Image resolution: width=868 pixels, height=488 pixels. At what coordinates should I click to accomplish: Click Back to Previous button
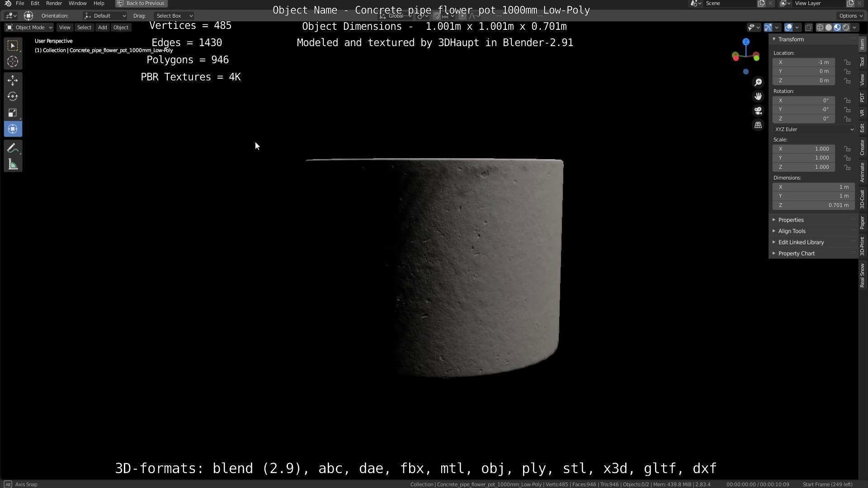(142, 3)
